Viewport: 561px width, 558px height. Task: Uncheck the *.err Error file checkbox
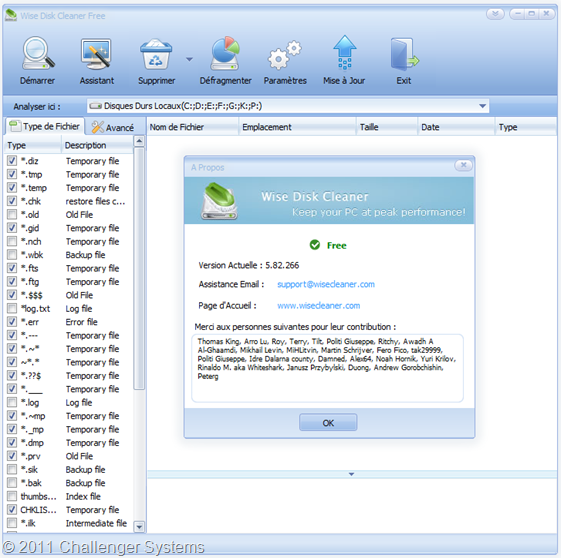12,322
